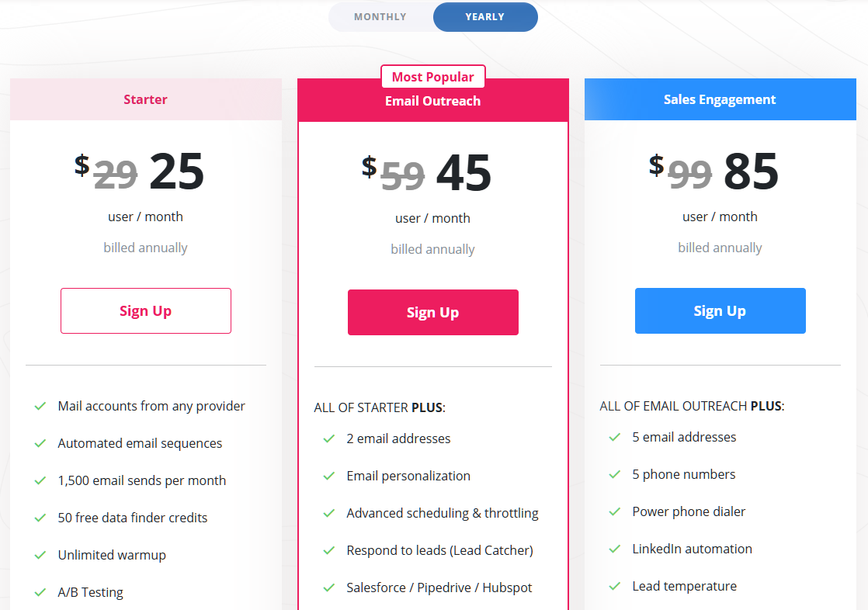This screenshot has height=610, width=868.
Task: Click Salesforce / Pipedrive / Hubspot feature text
Action: [x=439, y=587]
